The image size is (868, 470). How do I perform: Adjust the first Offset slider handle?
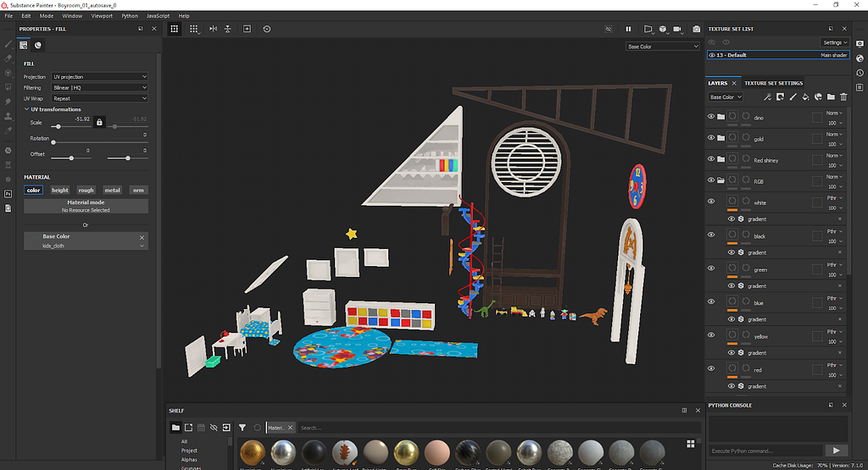point(71,158)
